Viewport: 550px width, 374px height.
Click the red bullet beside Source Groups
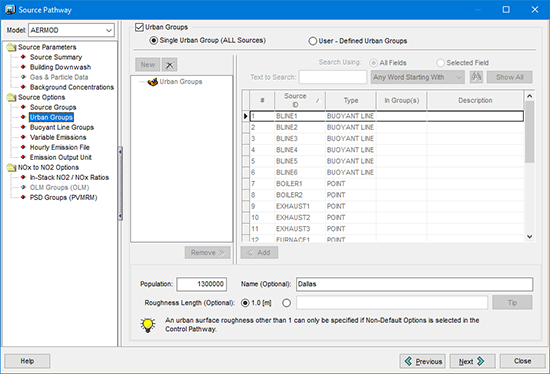coord(23,107)
